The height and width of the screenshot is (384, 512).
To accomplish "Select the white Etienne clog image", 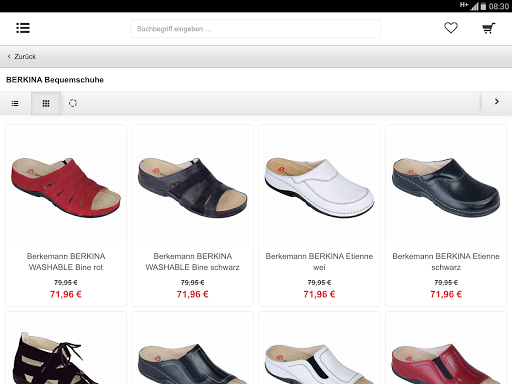I will (319, 187).
